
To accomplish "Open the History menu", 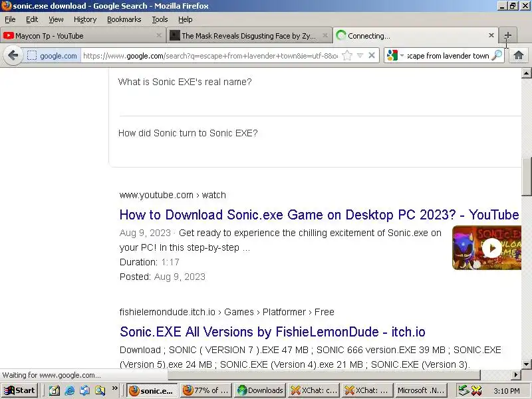I will 85,20.
